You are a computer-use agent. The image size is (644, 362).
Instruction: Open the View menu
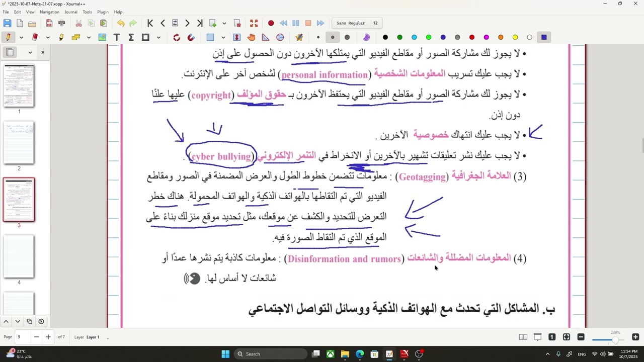(x=30, y=12)
